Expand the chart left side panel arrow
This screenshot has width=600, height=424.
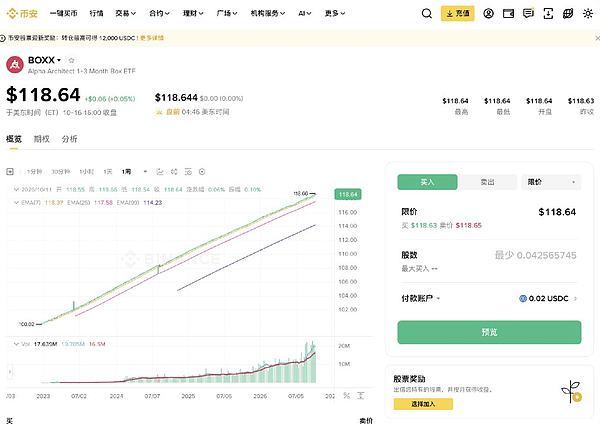[10, 371]
